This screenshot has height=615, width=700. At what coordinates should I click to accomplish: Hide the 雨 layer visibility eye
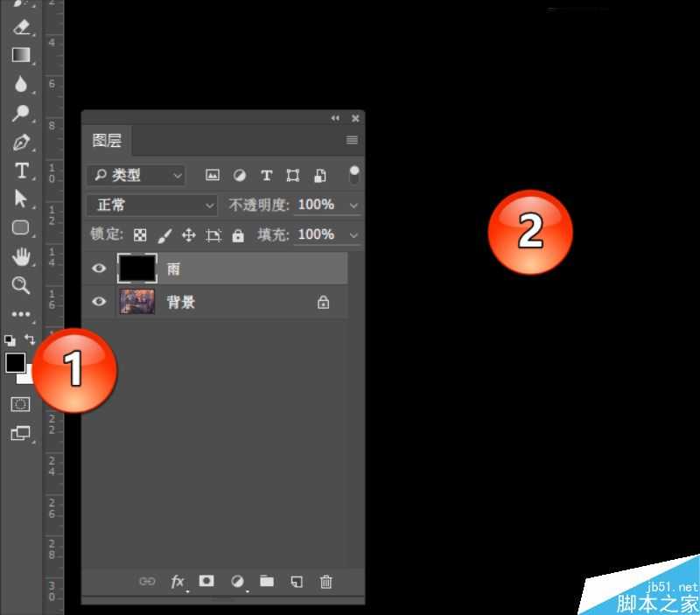[98, 269]
